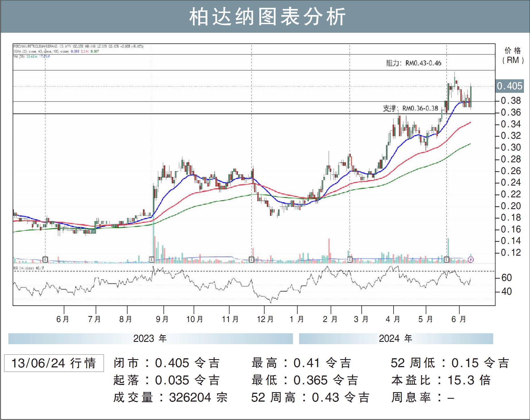
Task: Click the RSI axis label 40
Action: [506, 291]
